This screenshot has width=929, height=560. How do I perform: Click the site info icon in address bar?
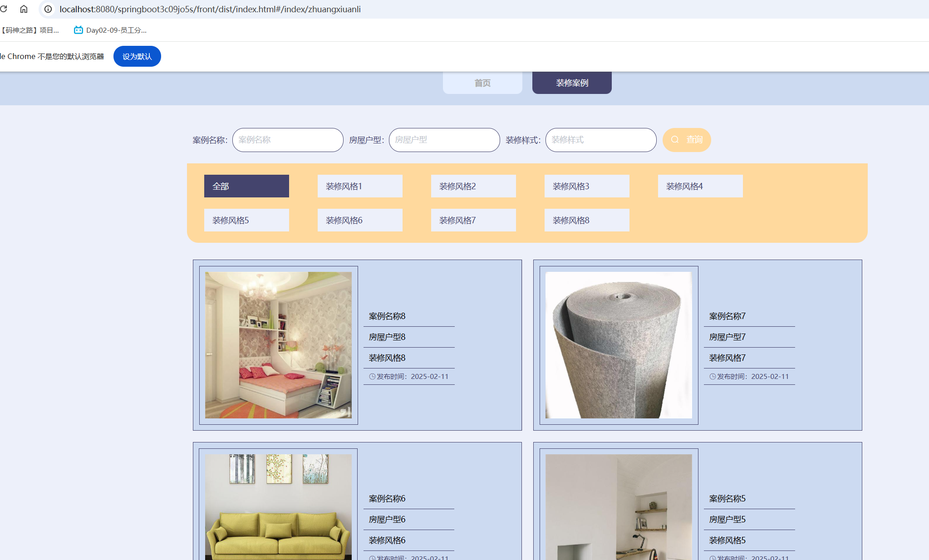pyautogui.click(x=48, y=9)
